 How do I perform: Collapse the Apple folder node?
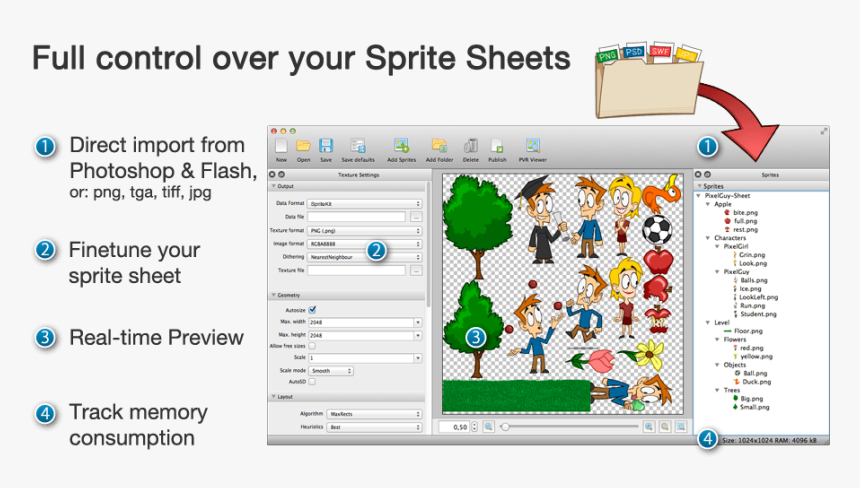708,204
